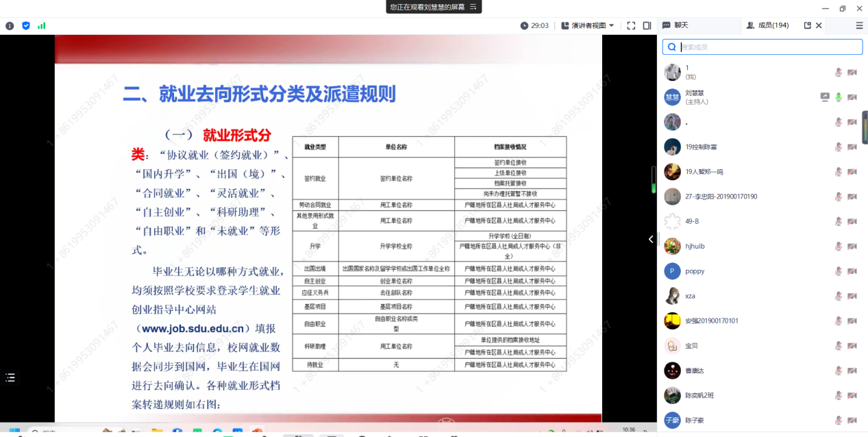This screenshot has width=868, height=437.
Task: Open the hamburger menu in the panel header
Action: tap(859, 25)
